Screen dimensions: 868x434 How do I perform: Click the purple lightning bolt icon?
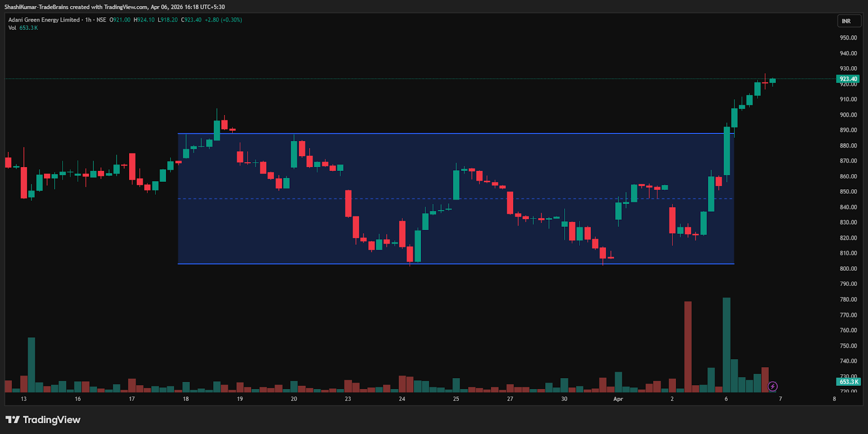[x=773, y=386]
